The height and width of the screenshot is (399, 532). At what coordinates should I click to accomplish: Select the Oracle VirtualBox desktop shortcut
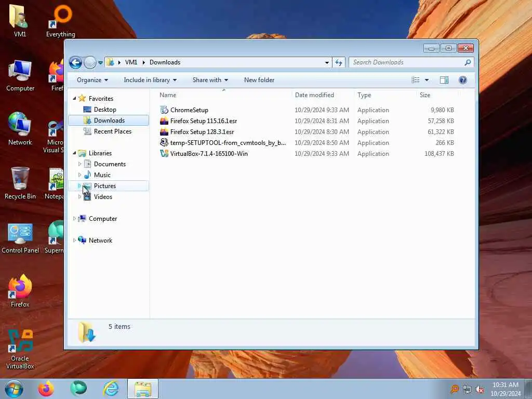tap(20, 350)
